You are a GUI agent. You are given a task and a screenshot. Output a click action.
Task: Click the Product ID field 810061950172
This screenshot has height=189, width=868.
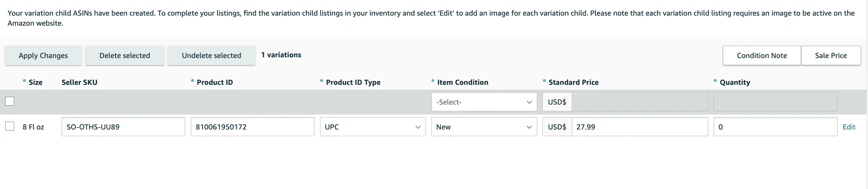[x=252, y=127]
